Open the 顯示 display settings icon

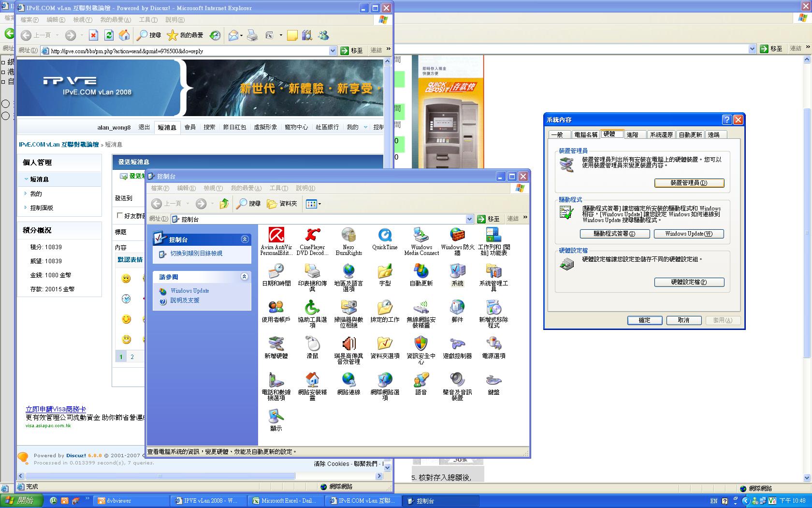(x=276, y=417)
